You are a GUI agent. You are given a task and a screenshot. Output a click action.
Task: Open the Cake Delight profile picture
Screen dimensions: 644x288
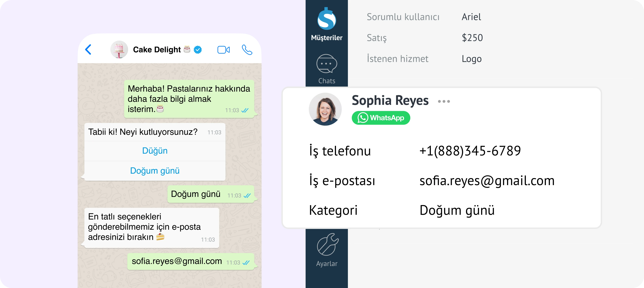(119, 50)
